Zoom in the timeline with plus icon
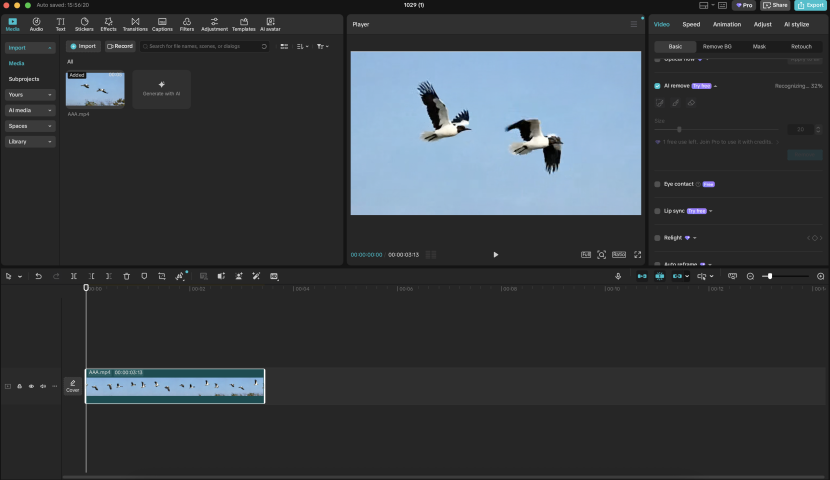Viewport: 830px width, 480px height. click(820, 276)
